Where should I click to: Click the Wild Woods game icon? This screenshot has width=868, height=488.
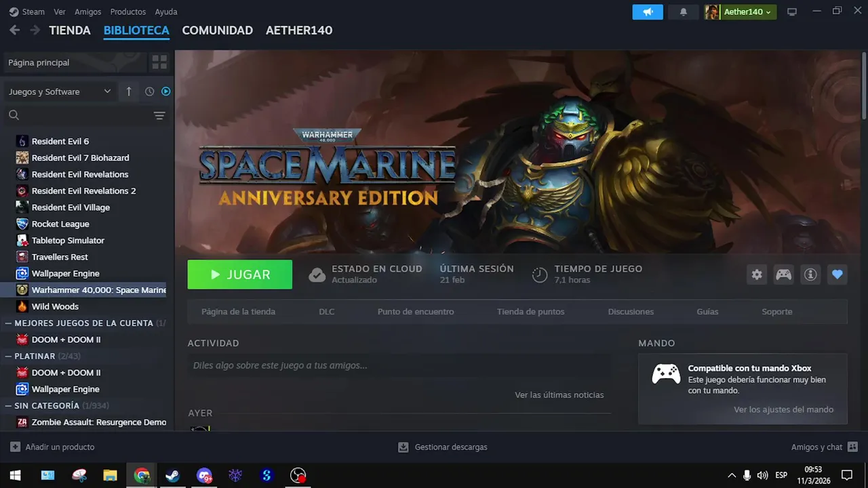(x=22, y=306)
